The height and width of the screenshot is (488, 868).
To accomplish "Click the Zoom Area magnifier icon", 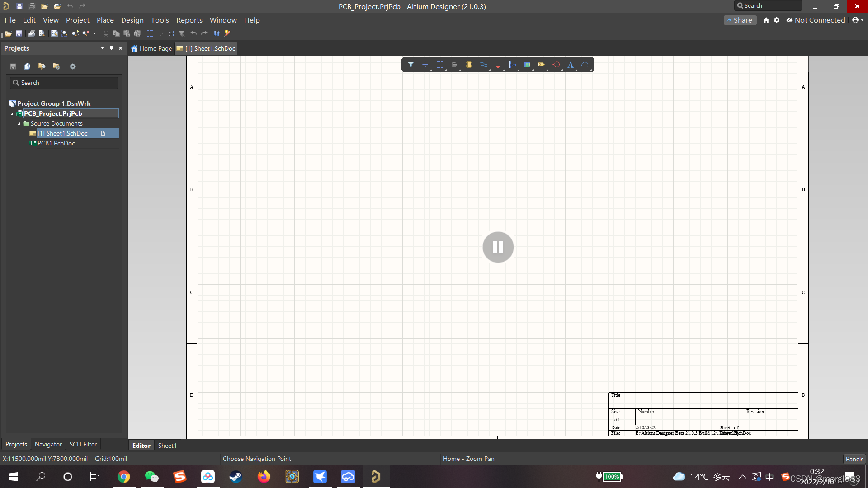I will (x=65, y=33).
